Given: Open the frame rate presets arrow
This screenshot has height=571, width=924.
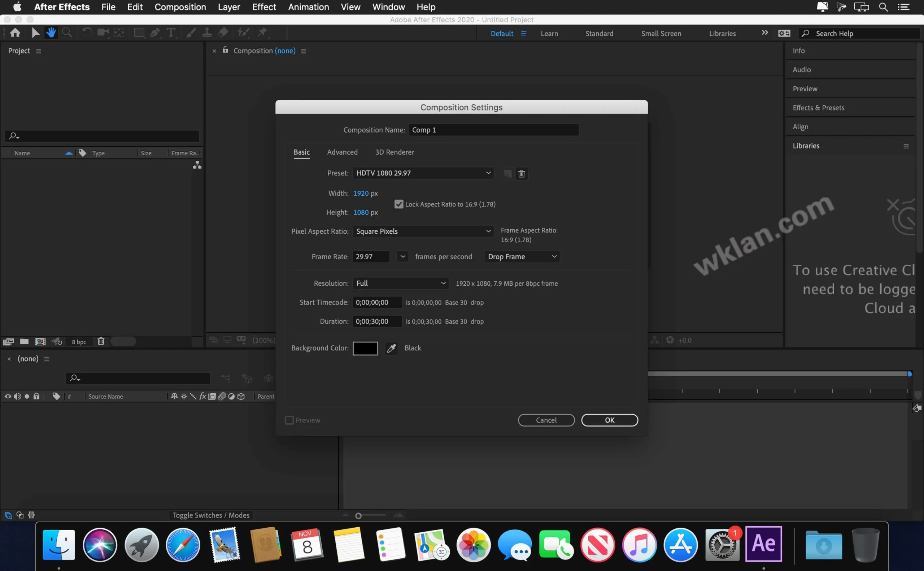Looking at the screenshot, I should pos(402,257).
